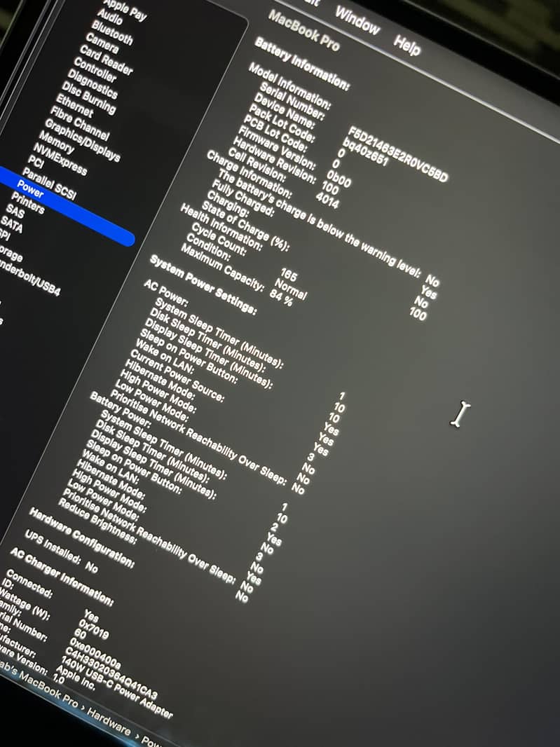The image size is (560, 747).
Task: Select Apple Pay in the sidebar
Action: tap(125, 10)
